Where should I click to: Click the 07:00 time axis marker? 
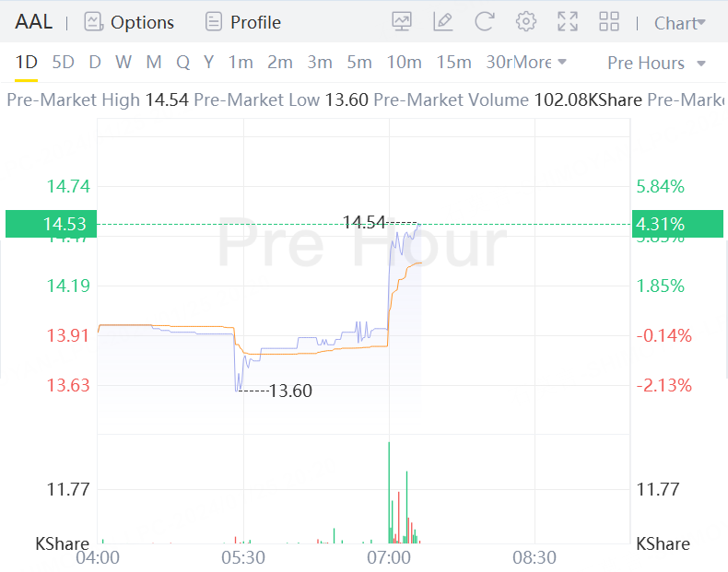click(389, 557)
